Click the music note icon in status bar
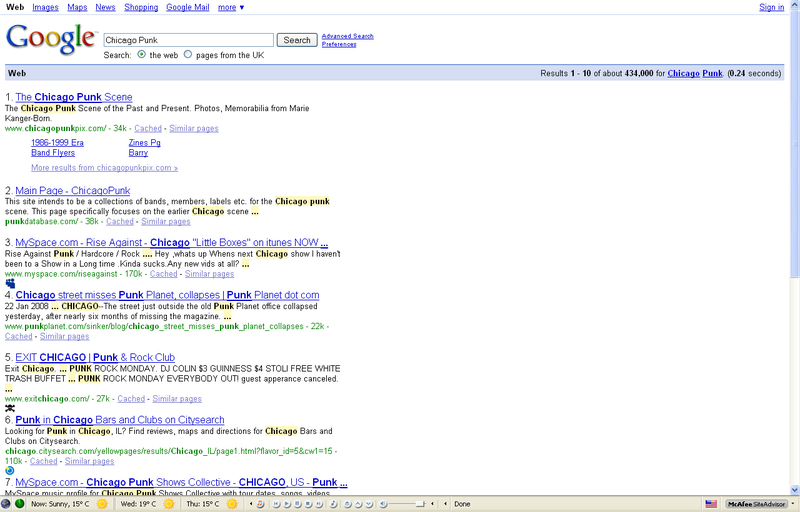Screen dimensions: 800x512 point(333,504)
